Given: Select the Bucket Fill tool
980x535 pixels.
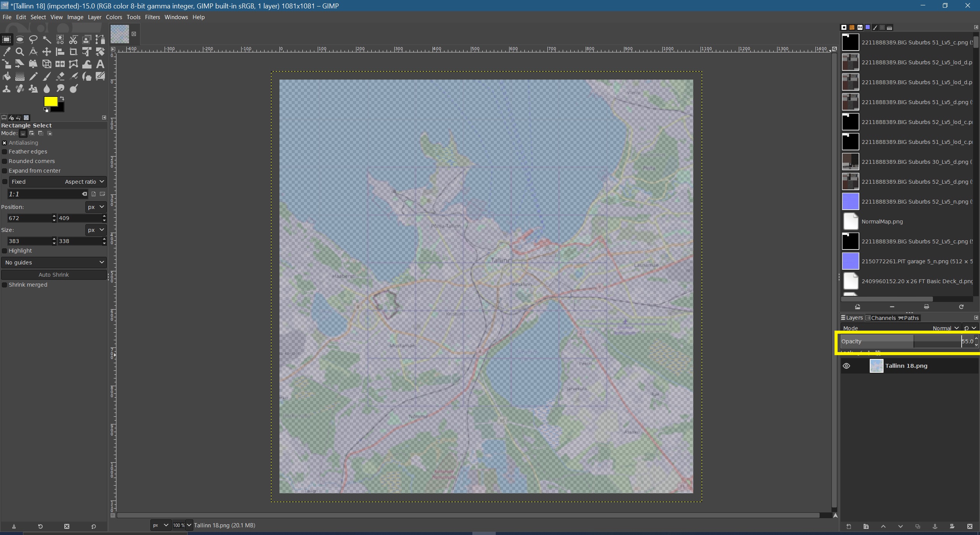Looking at the screenshot, I should coord(7,77).
